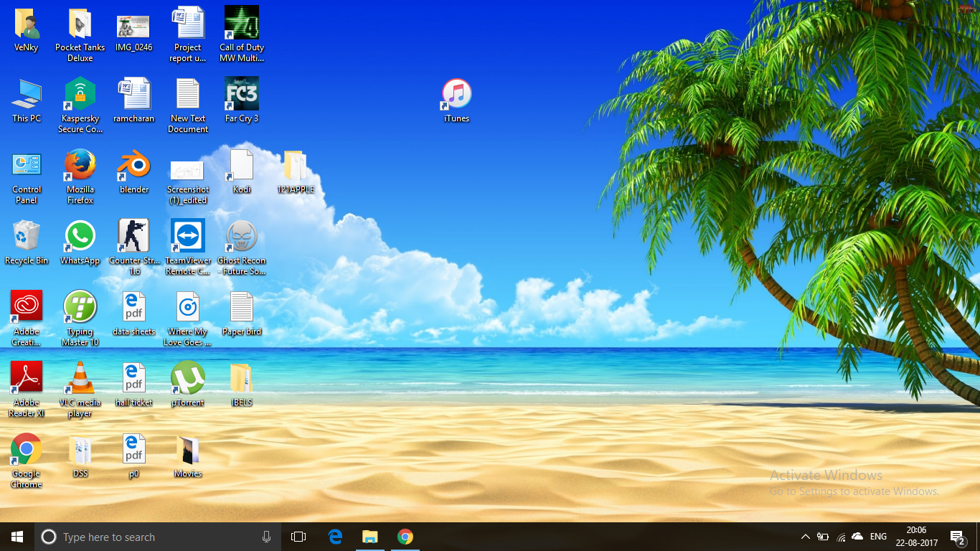Screen dimensions: 980x551
Task: Select the ramcharan Word document
Action: pyautogui.click(x=134, y=101)
